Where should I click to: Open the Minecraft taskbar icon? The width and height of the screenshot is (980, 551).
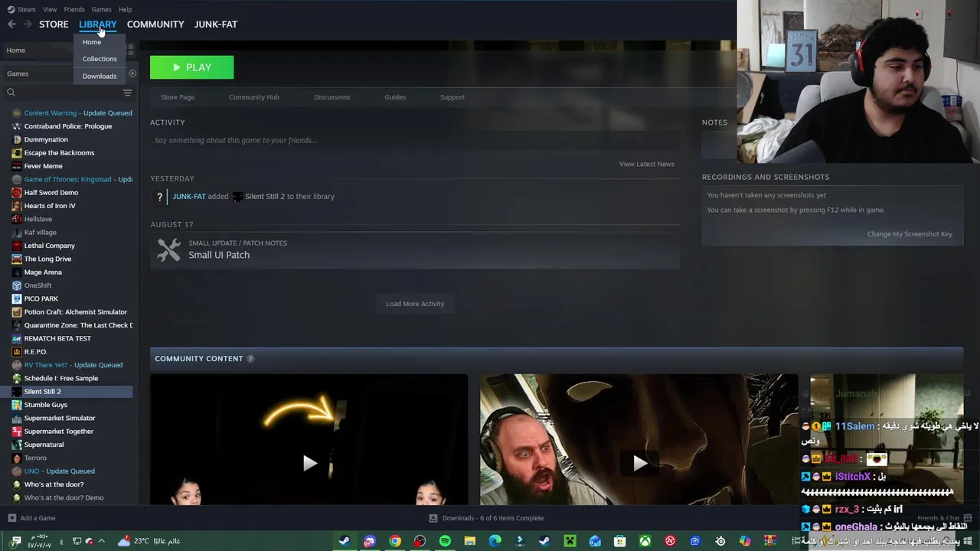coord(570,541)
